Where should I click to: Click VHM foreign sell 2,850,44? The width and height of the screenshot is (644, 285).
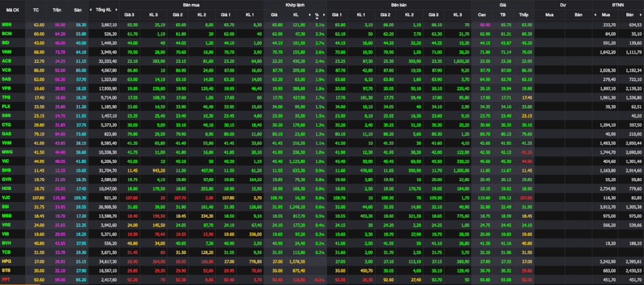click(635, 142)
